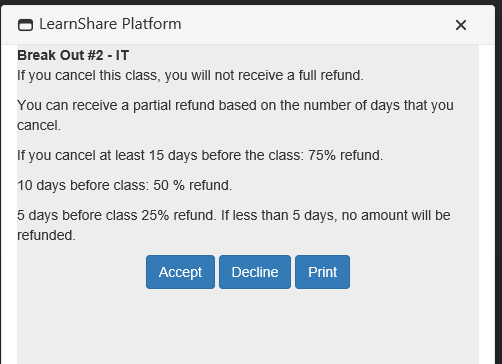The image size is (502, 364).
Task: Decline the refund policy terms
Action: click(255, 272)
